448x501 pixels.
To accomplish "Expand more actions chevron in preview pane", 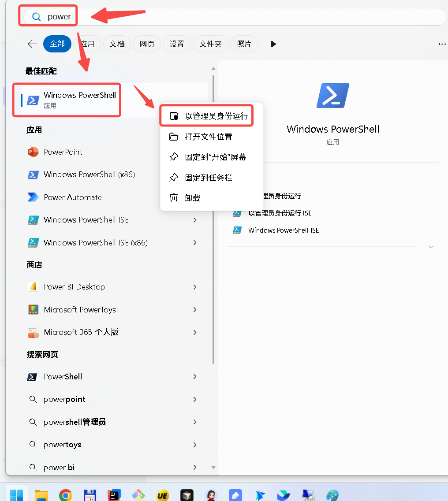I will pos(431,247).
